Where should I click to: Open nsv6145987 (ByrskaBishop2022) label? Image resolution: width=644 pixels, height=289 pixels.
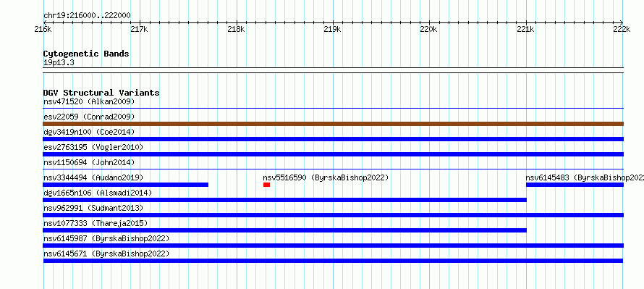click(106, 238)
